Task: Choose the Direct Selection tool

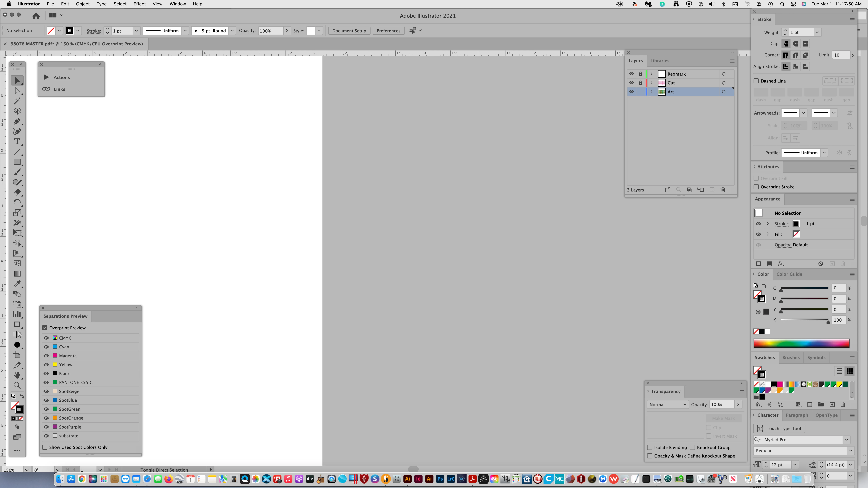Action: click(x=17, y=91)
